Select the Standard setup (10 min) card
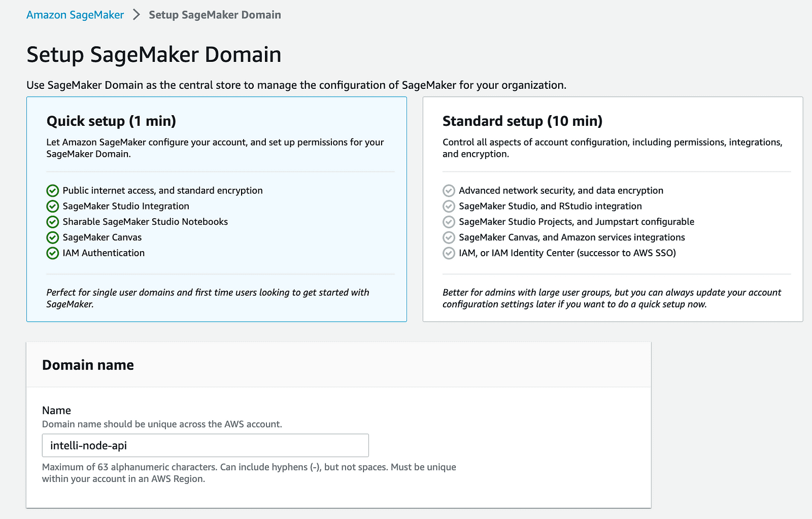812x519 pixels. (x=613, y=209)
